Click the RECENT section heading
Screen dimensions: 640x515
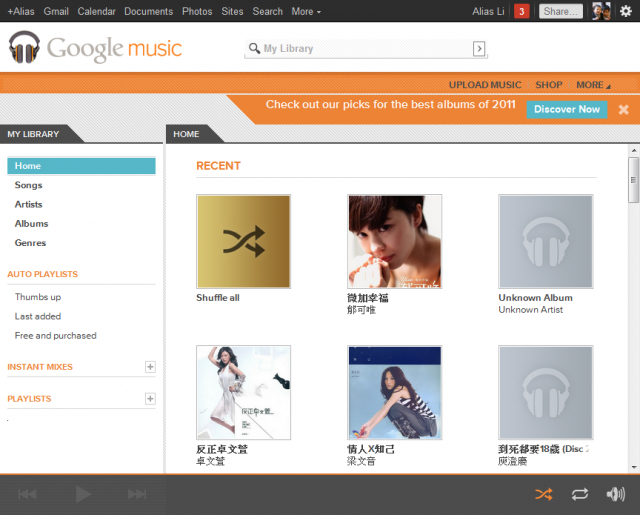click(218, 166)
